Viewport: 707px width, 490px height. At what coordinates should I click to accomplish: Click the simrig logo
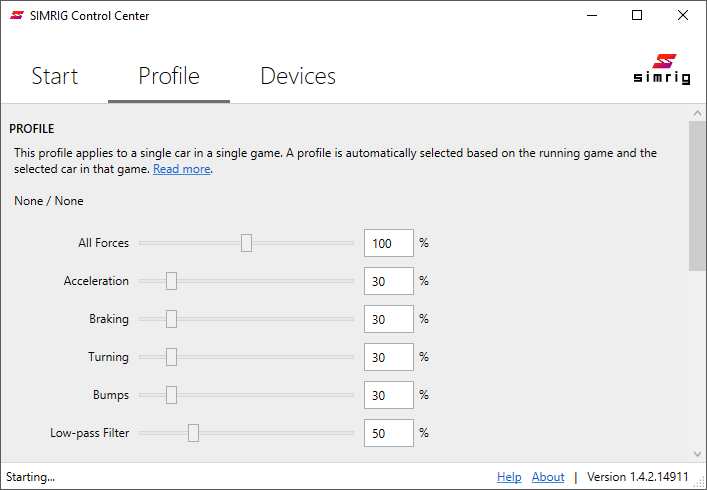(661, 69)
